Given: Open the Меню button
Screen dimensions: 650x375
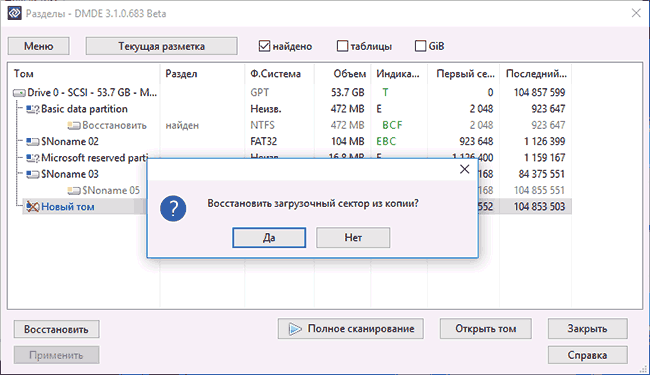Looking at the screenshot, I should point(39,46).
